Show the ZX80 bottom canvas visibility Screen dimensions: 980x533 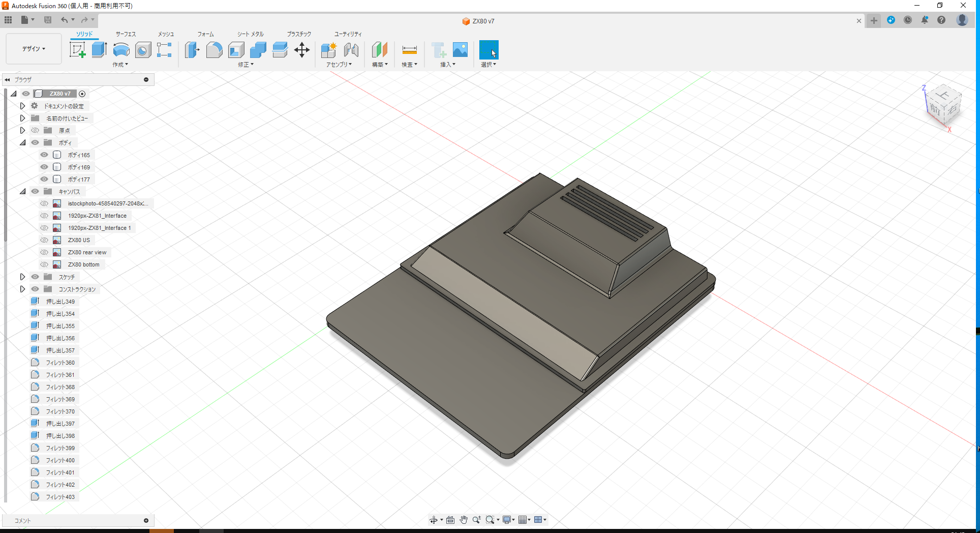(x=44, y=264)
